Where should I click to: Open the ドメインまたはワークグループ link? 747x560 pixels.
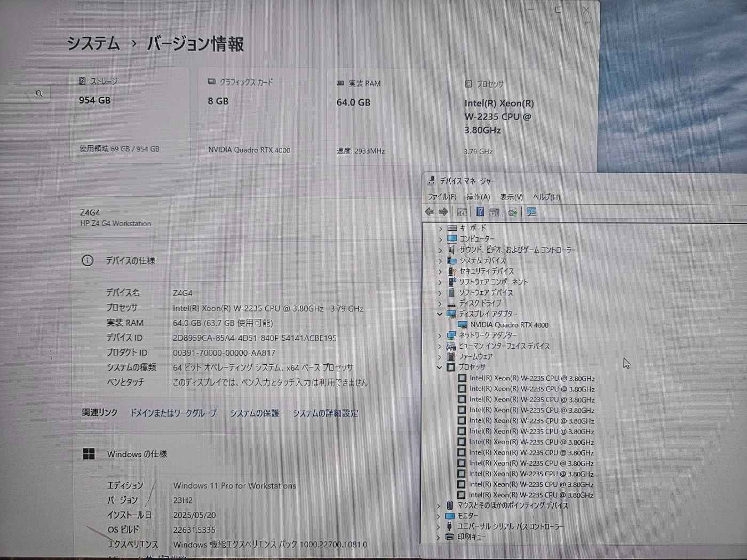coord(173,413)
